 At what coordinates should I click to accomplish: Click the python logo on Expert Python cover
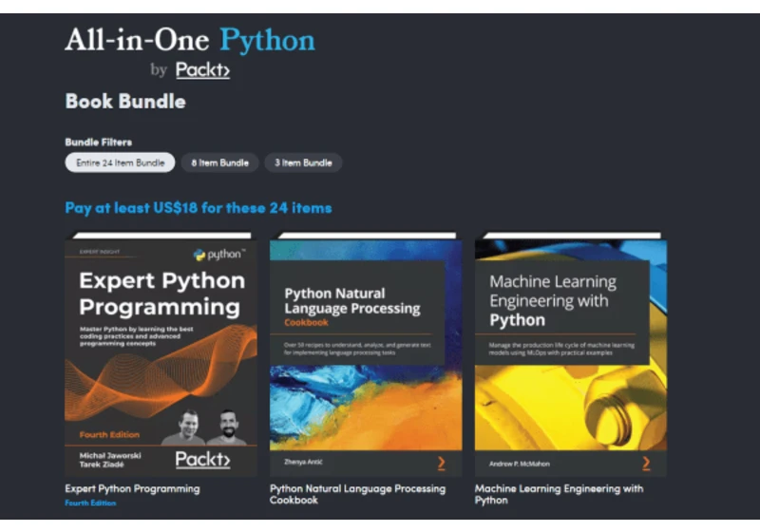219,255
